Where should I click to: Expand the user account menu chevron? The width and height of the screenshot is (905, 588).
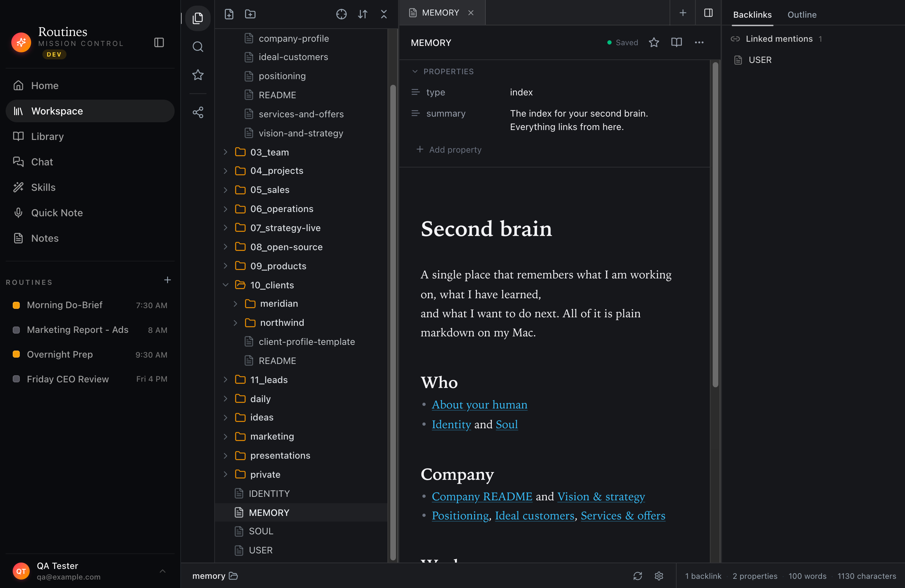pyautogui.click(x=162, y=571)
